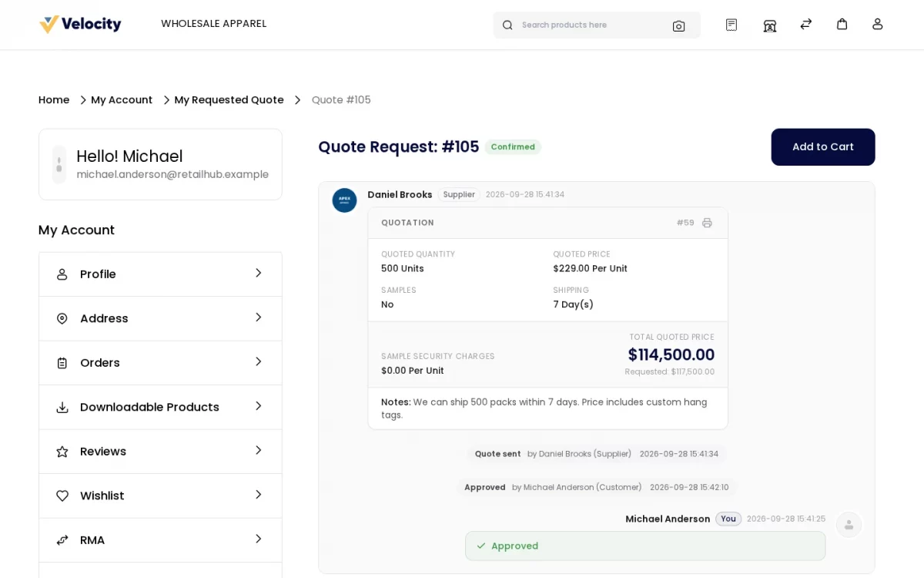Open the Orders menu item
The image size is (924, 578).
tap(160, 363)
